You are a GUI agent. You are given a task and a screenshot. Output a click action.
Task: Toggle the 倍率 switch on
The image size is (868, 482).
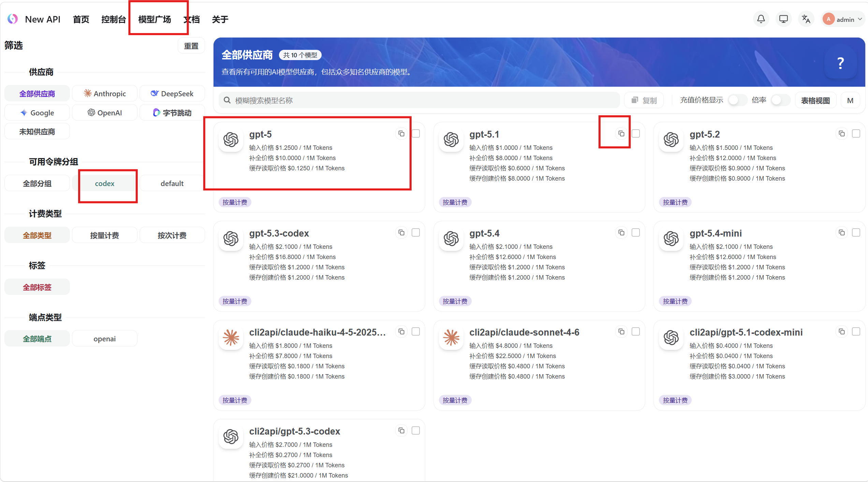tap(780, 100)
